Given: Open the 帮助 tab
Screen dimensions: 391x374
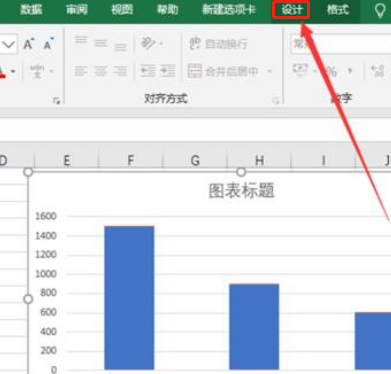Looking at the screenshot, I should [167, 10].
